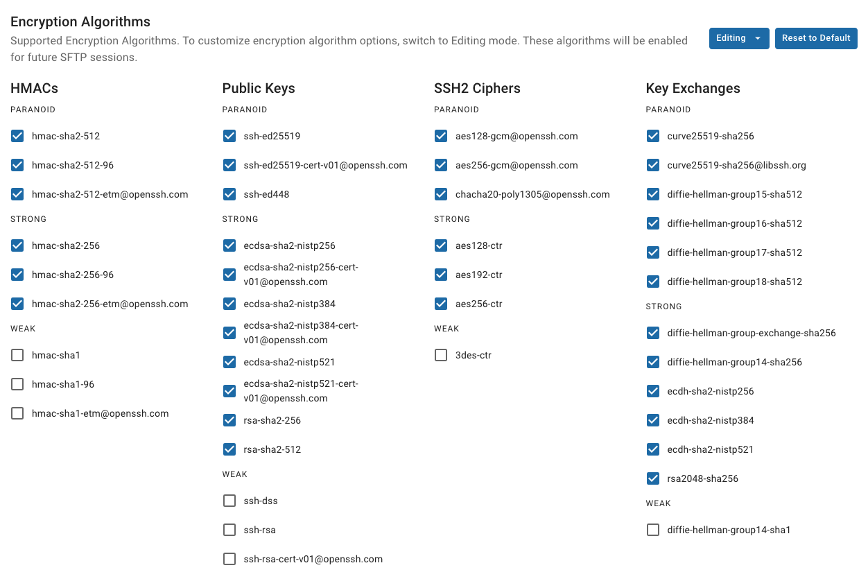Enable hmac-sha1
868x588 pixels.
(x=17, y=355)
